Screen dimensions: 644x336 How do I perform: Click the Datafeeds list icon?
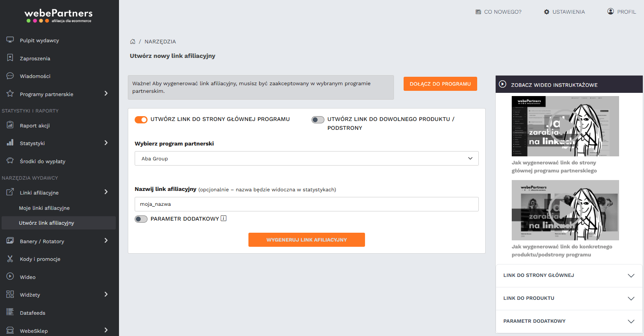10,312
